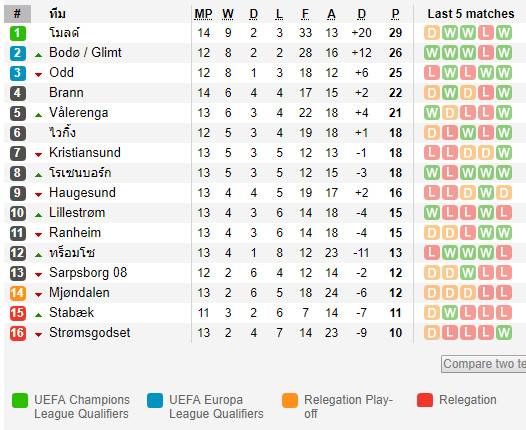Viewport: 526px width, 430px height.
Task: Click the red Relegation legend swatch
Action: coord(425,400)
